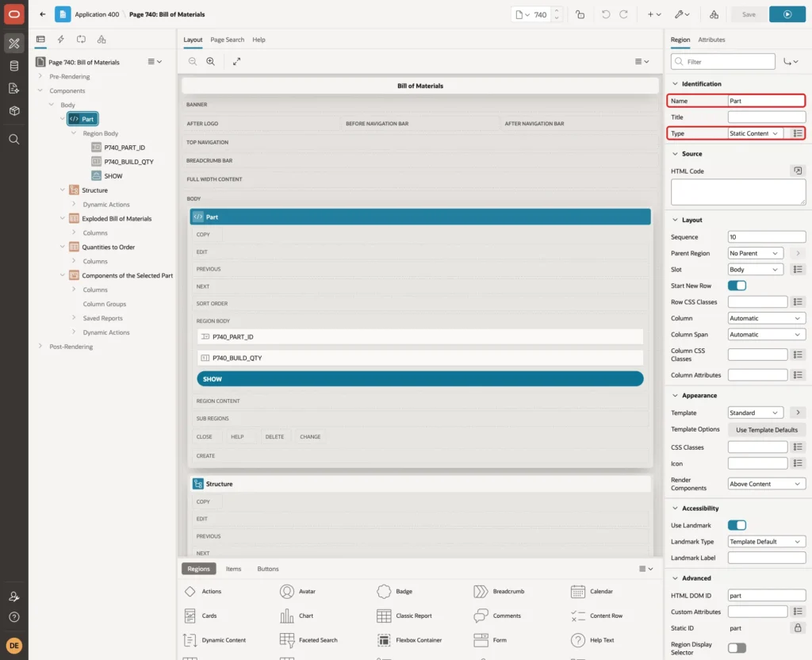Select the Items gallery tab

point(234,569)
